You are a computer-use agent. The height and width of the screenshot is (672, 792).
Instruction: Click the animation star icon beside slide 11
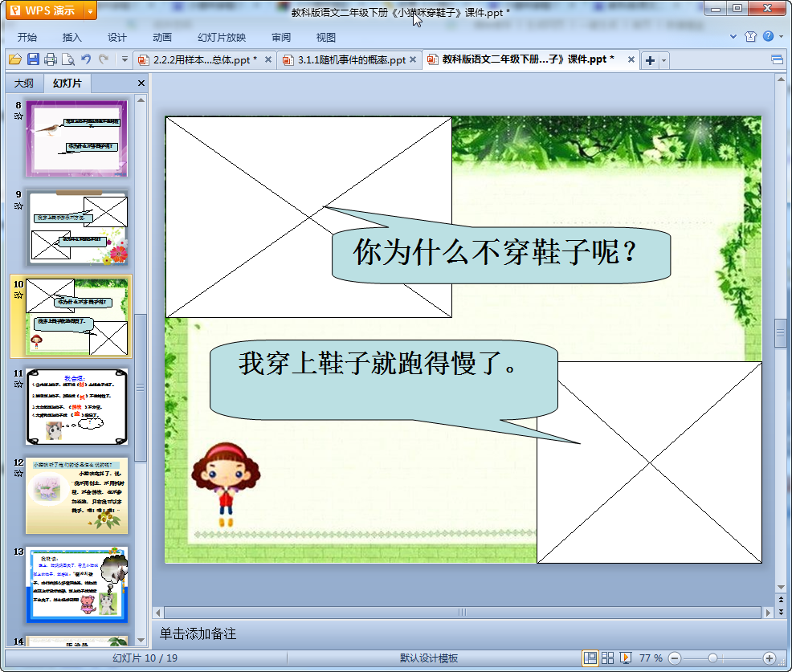tap(18, 385)
